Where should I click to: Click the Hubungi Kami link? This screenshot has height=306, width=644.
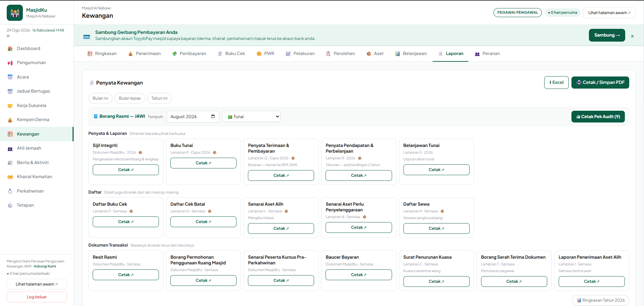pyautogui.click(x=45, y=266)
